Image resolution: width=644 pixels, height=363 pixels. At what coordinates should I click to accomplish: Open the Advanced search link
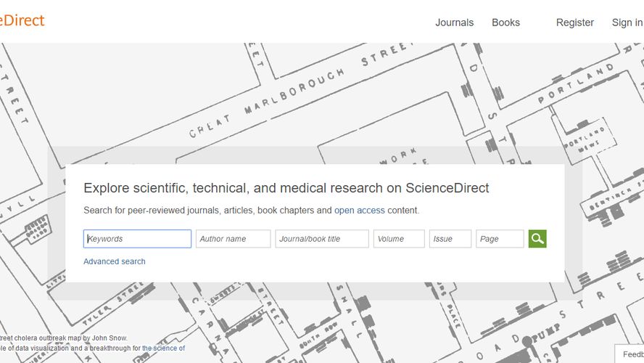click(115, 261)
